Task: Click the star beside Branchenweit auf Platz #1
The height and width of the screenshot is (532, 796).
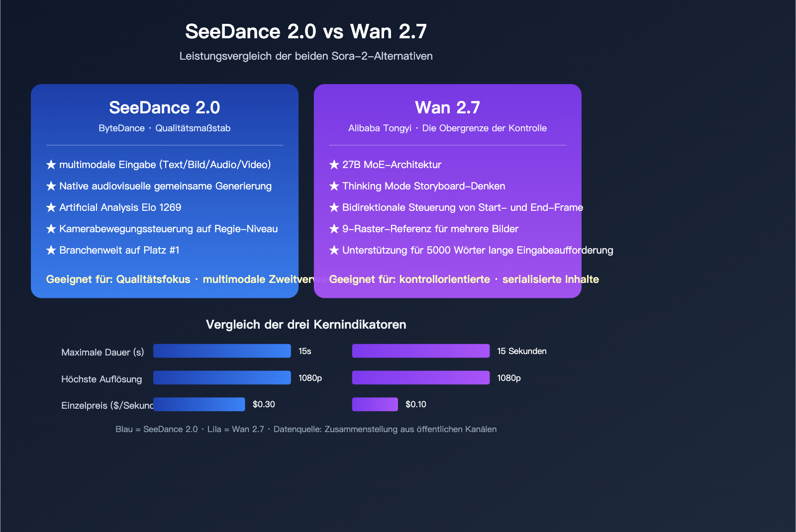Action: [51, 250]
